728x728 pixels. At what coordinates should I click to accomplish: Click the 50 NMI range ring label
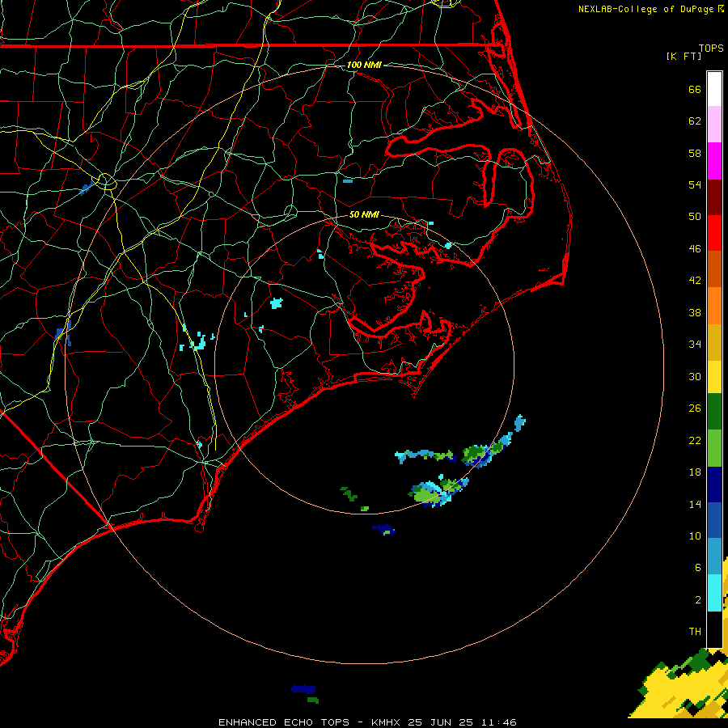coord(364,214)
